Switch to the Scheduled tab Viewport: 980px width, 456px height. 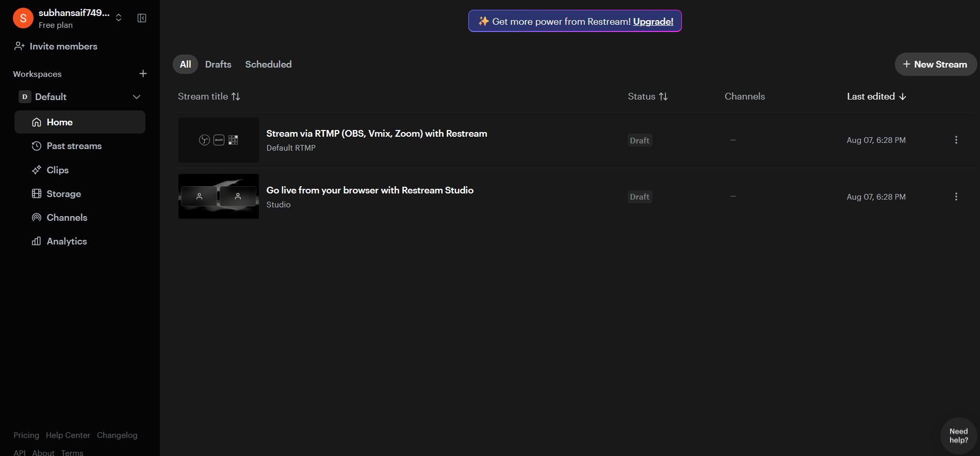pos(268,64)
